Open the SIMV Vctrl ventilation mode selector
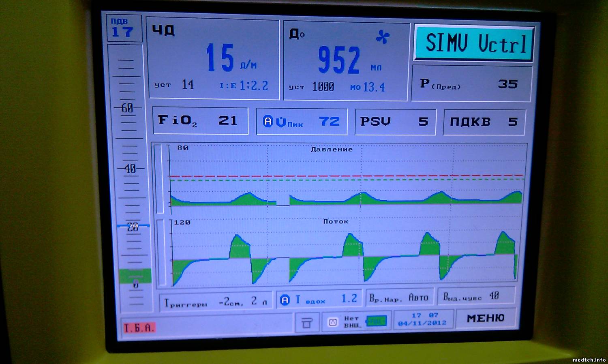608x364 pixels. pos(474,43)
